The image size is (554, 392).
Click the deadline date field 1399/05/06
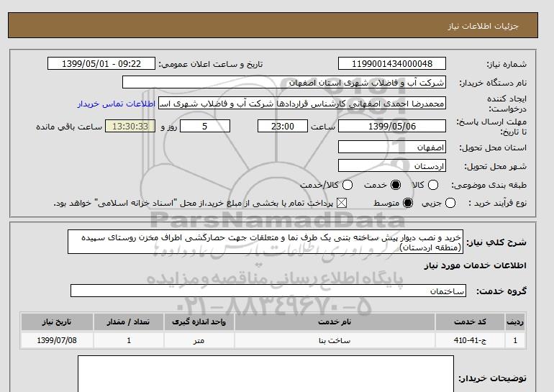392,126
